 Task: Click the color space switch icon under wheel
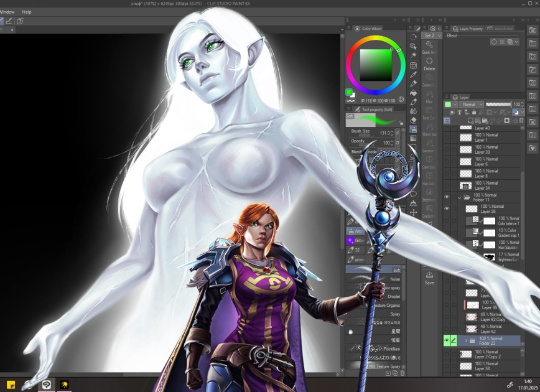click(x=401, y=100)
